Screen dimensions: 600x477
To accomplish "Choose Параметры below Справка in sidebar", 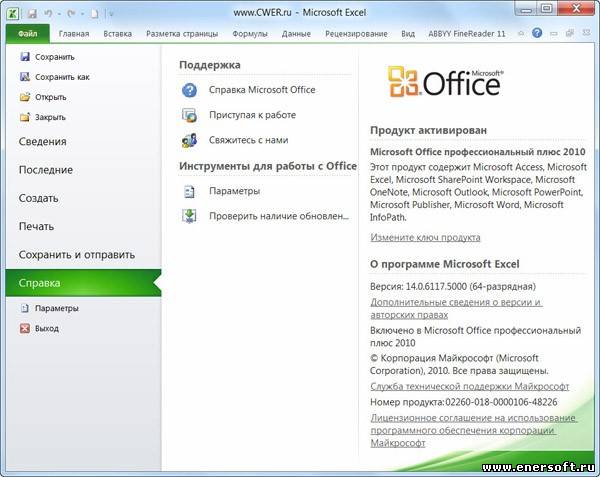I will pyautogui.click(x=57, y=308).
